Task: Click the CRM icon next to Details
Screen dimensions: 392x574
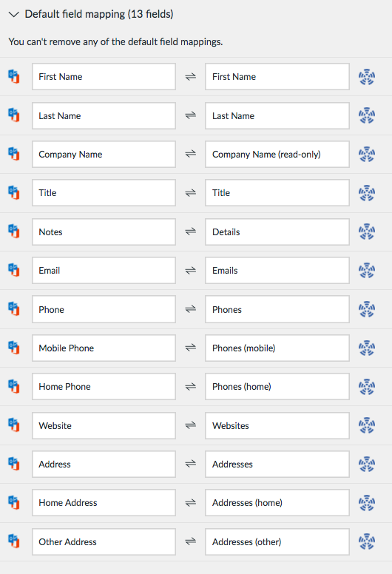Action: coord(366,232)
